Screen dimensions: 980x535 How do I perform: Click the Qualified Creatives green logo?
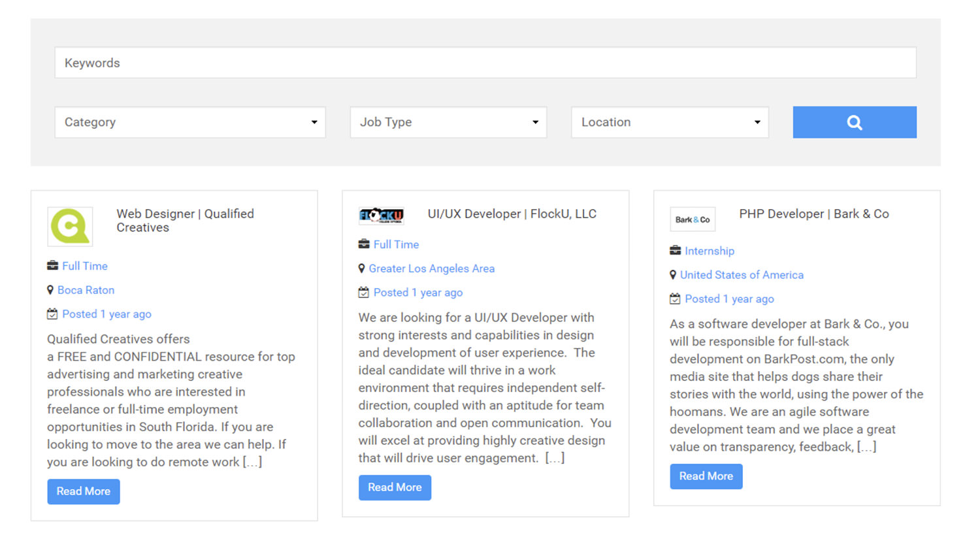(x=70, y=227)
